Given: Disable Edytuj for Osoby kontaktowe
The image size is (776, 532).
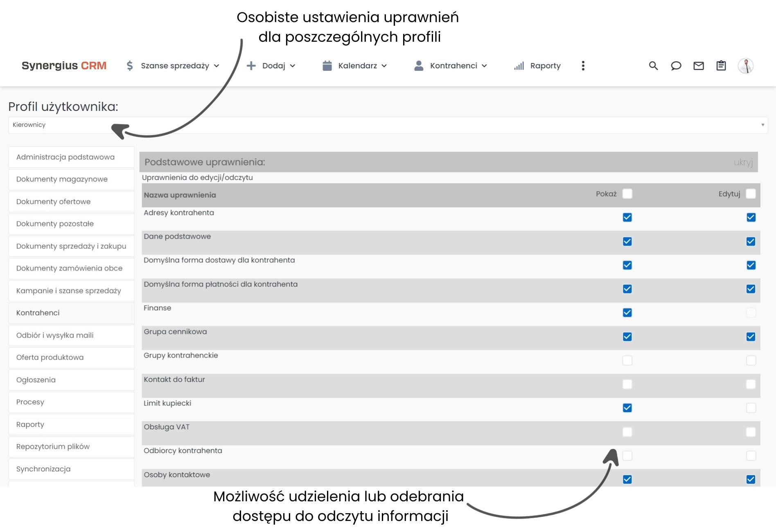Looking at the screenshot, I should pos(751,479).
